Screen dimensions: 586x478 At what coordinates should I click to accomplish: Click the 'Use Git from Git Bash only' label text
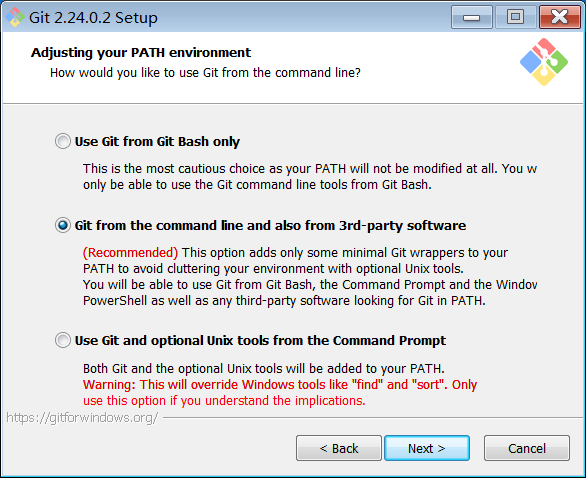[x=157, y=142]
